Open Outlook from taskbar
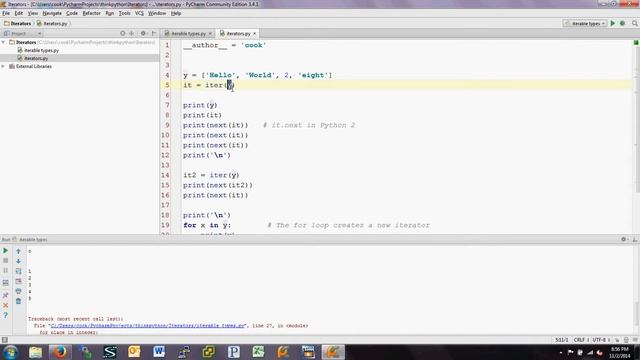The image size is (640, 360). (x=134, y=352)
